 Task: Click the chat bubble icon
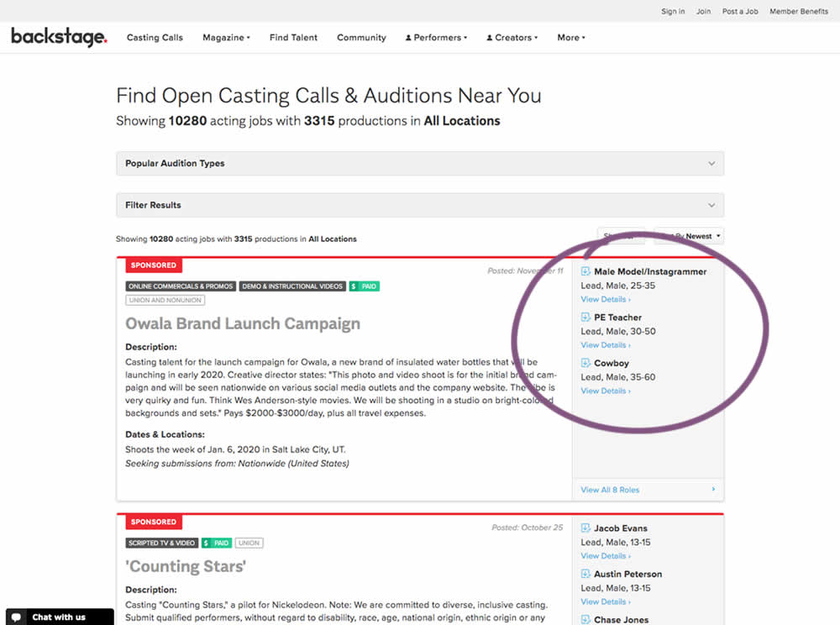(x=16, y=617)
